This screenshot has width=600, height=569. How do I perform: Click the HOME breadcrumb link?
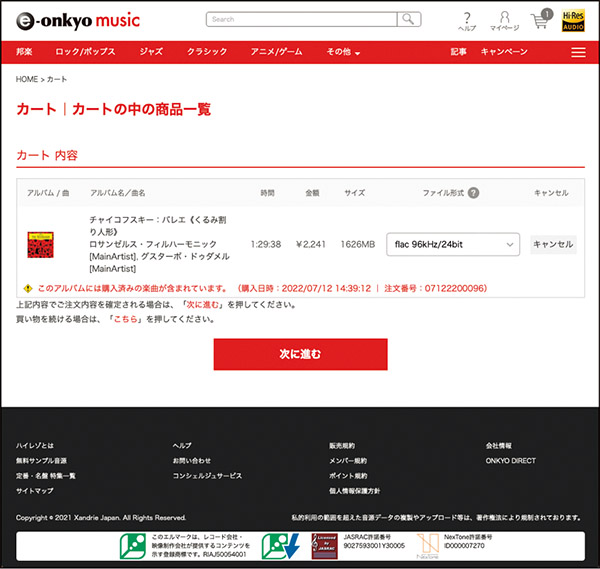tap(26, 78)
